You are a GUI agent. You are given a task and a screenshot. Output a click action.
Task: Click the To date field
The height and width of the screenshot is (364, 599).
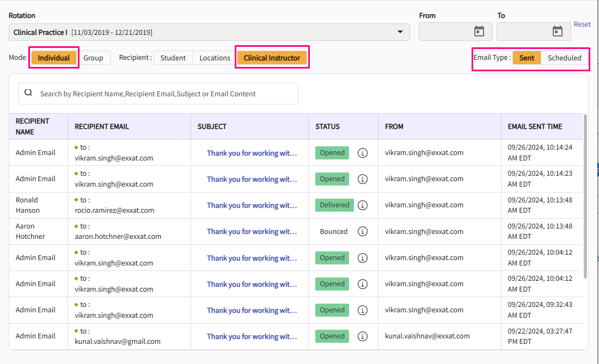click(534, 32)
